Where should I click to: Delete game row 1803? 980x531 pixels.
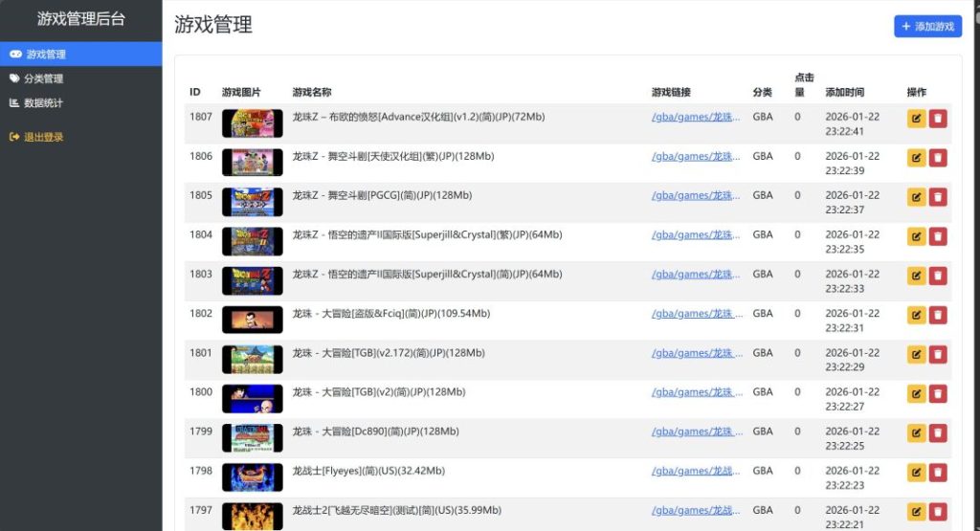[938, 277]
